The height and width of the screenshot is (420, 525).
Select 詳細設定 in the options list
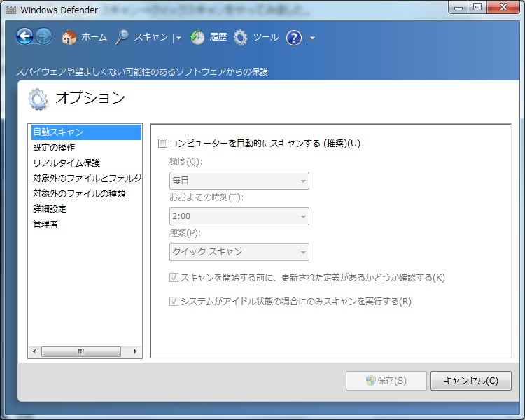(x=50, y=209)
